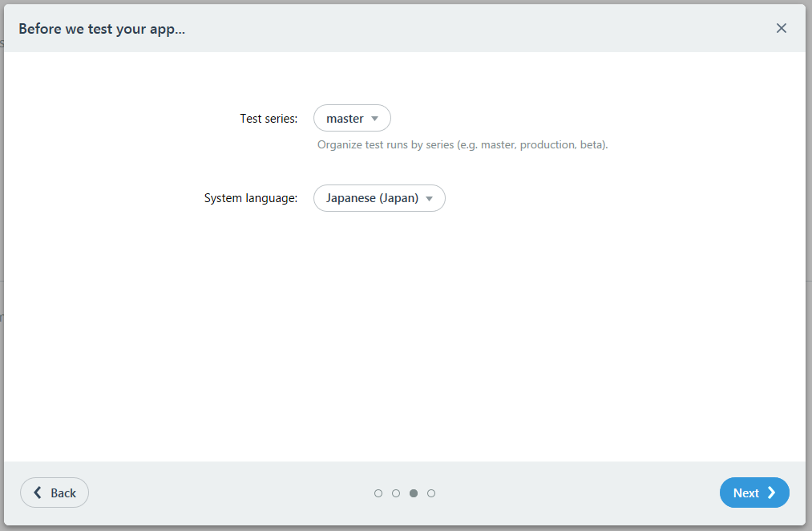Viewport: 812px width, 531px height.
Task: Click the 'Before we test your app...' title
Action: [x=102, y=29]
